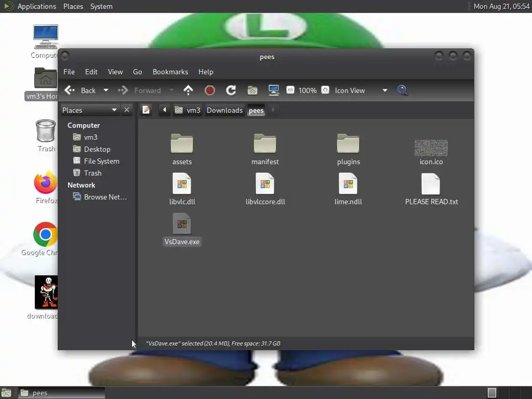Toggle text-based location entry with the pencil icon
The height and width of the screenshot is (399, 532).
(x=146, y=110)
